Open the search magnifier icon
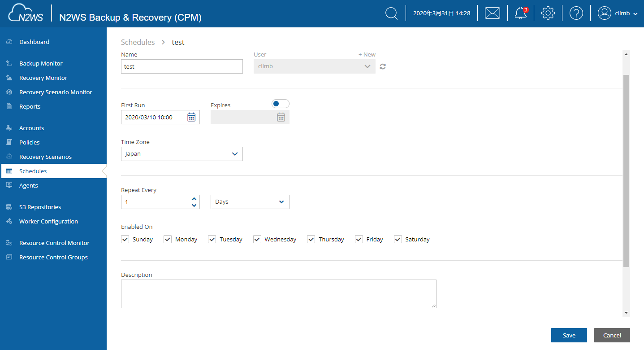 [392, 13]
